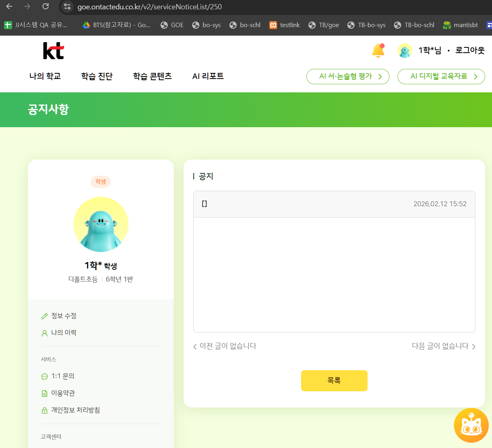
Task: Open the testlink bookmark
Action: [285, 25]
